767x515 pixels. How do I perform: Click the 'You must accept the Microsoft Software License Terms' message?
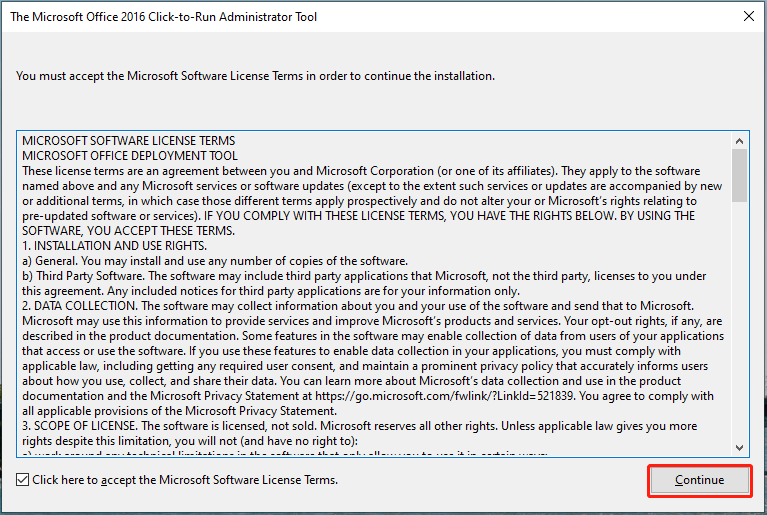255,76
